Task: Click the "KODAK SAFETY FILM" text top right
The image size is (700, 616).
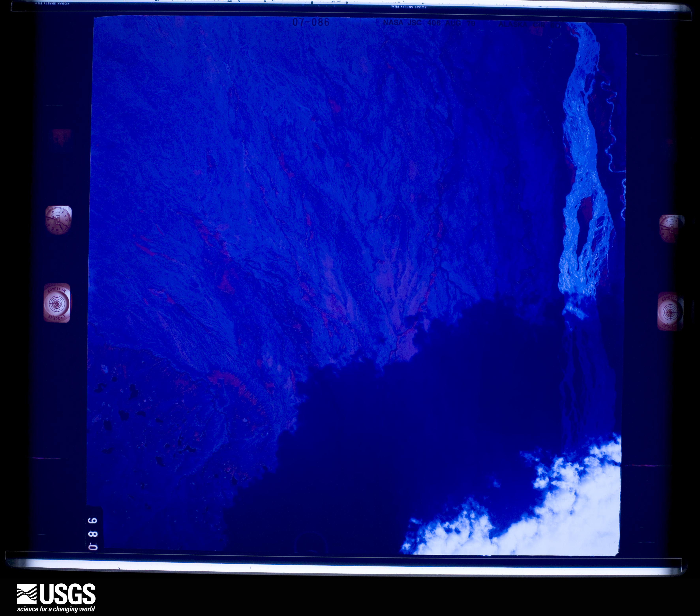Action: pos(409,7)
